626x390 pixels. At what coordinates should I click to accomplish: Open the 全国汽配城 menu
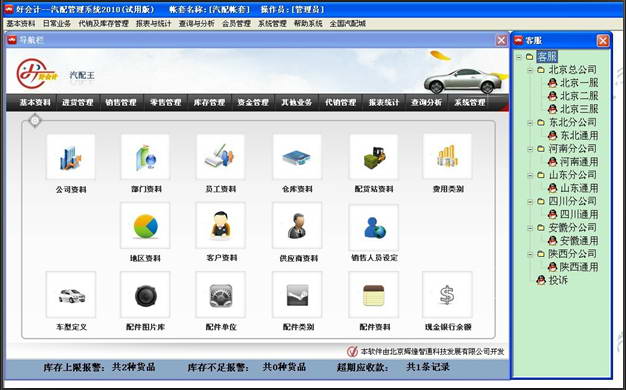347,24
